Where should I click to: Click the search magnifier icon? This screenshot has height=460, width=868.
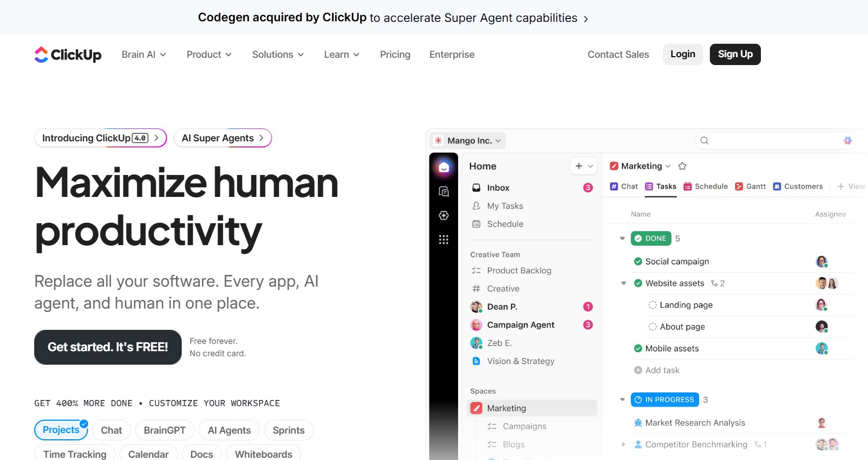coord(704,140)
